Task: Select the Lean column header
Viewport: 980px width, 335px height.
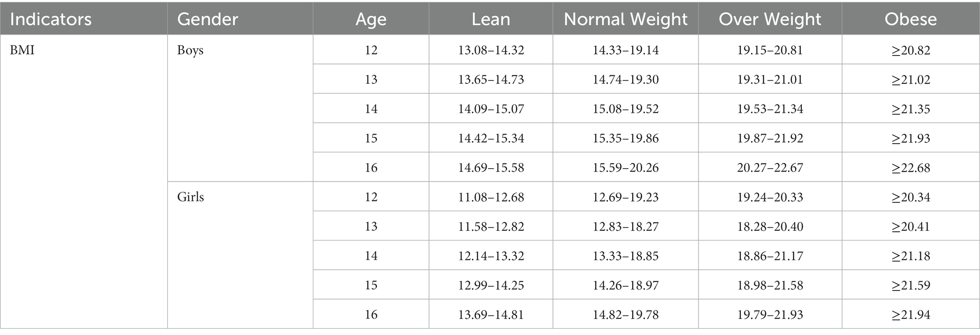Action: tap(491, 19)
